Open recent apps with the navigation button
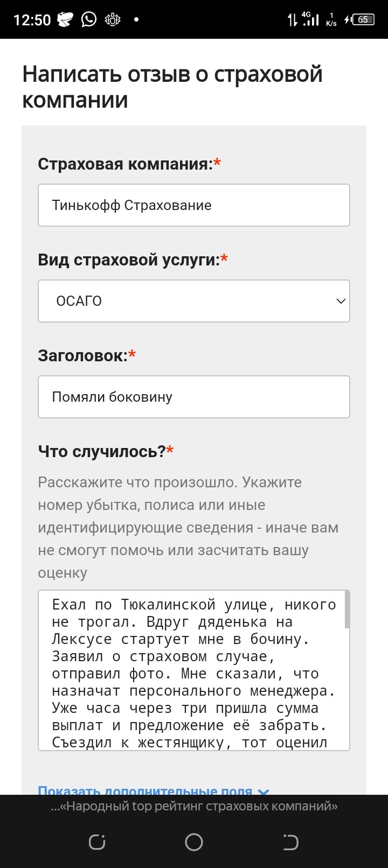 point(97,842)
